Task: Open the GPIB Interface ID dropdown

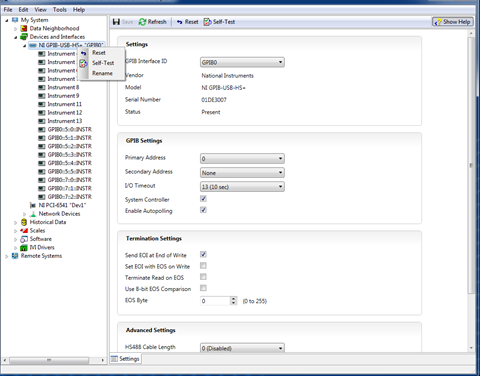Action: click(242, 62)
